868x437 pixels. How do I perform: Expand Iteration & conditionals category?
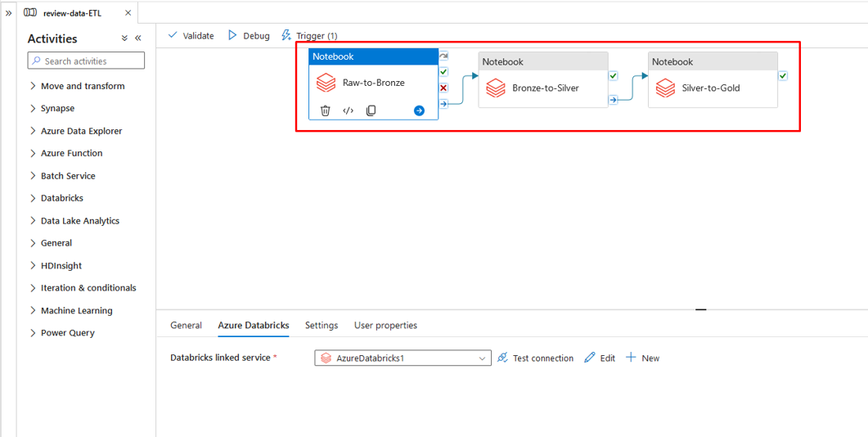pos(83,288)
